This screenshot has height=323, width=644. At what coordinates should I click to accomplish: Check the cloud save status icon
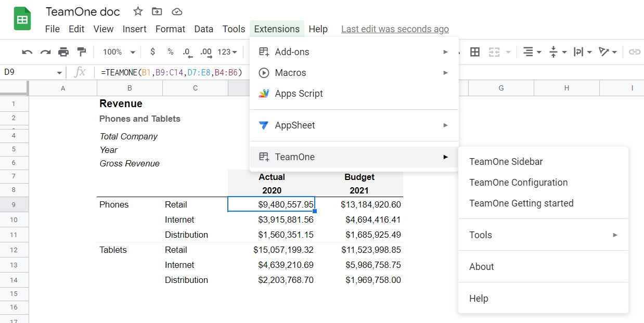[177, 11]
